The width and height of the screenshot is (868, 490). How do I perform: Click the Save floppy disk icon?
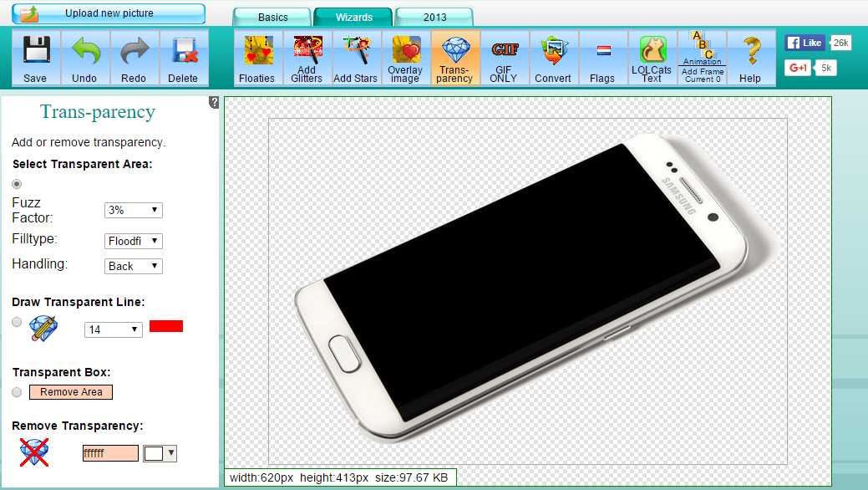pos(36,58)
